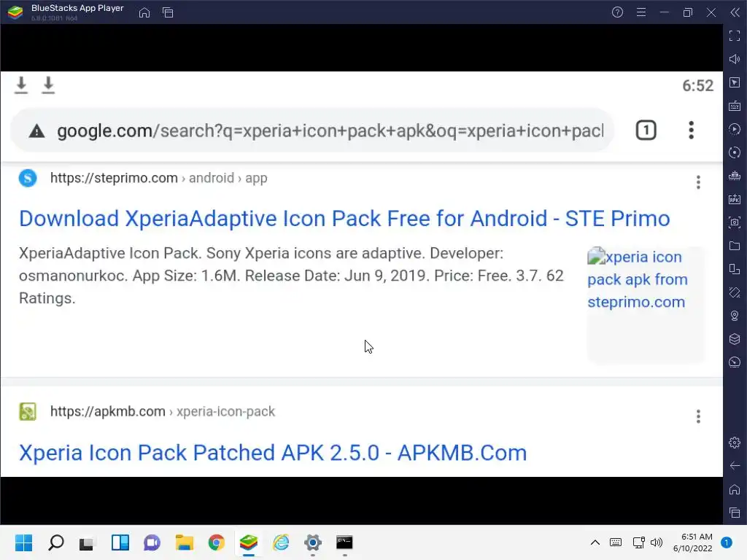Click the Install APK icon in sidebar

735,199
